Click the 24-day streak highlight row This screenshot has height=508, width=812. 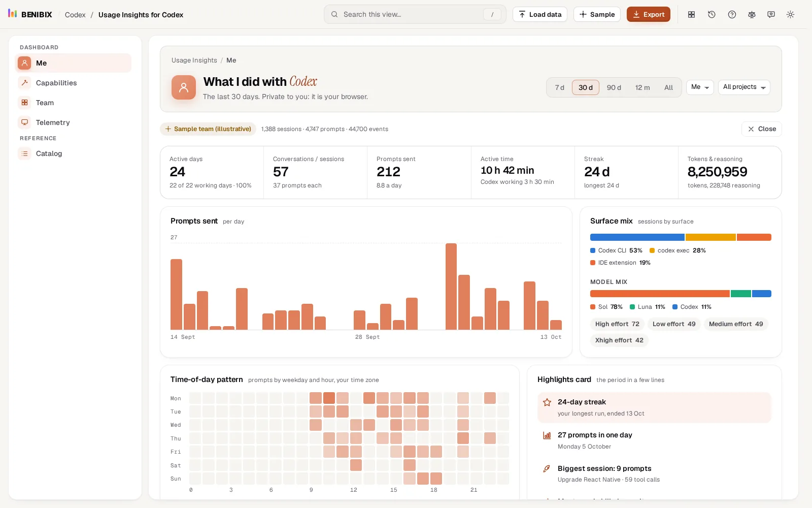(x=654, y=407)
